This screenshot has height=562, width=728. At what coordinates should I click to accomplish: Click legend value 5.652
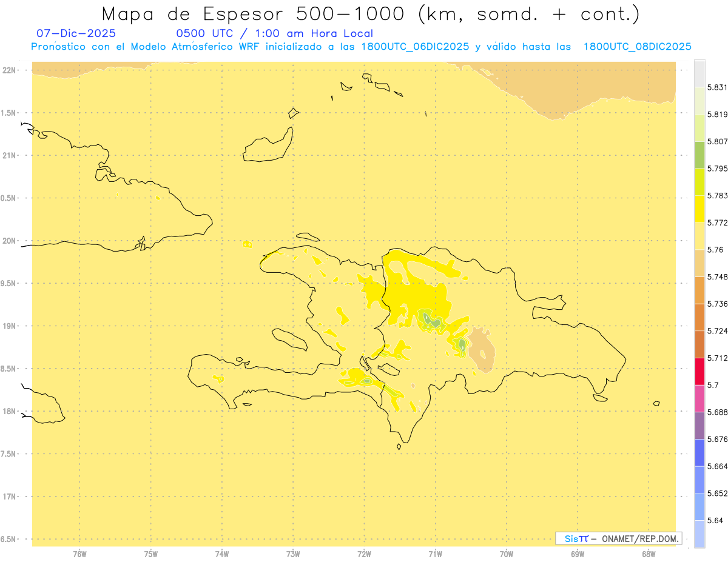(x=718, y=493)
